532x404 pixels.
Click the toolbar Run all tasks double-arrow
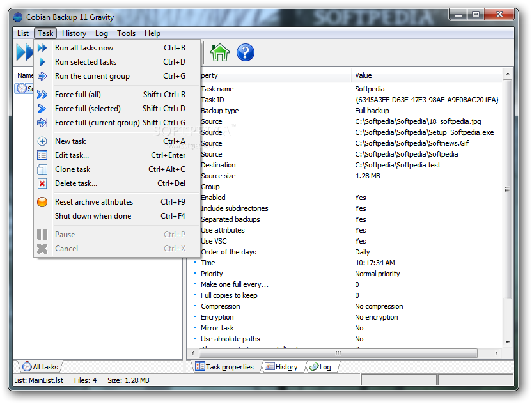tap(24, 52)
